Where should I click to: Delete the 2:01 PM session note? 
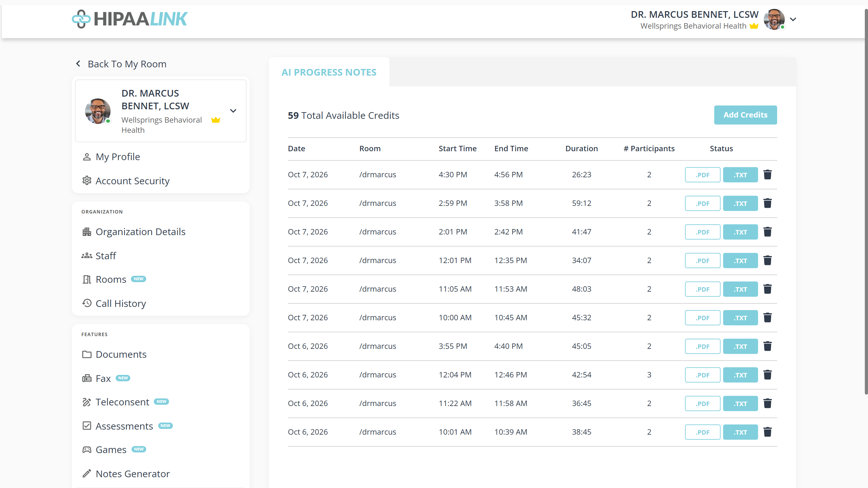pyautogui.click(x=767, y=232)
